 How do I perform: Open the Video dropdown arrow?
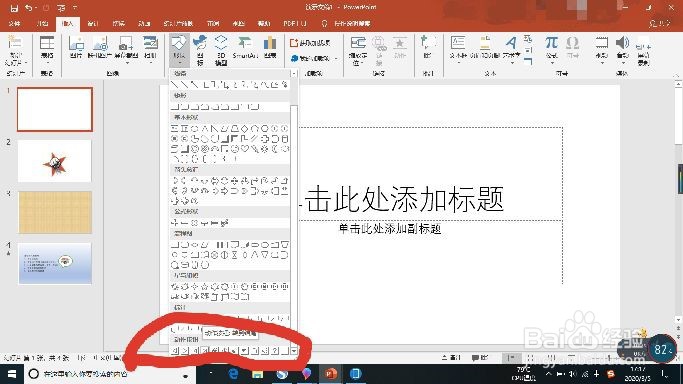point(602,63)
